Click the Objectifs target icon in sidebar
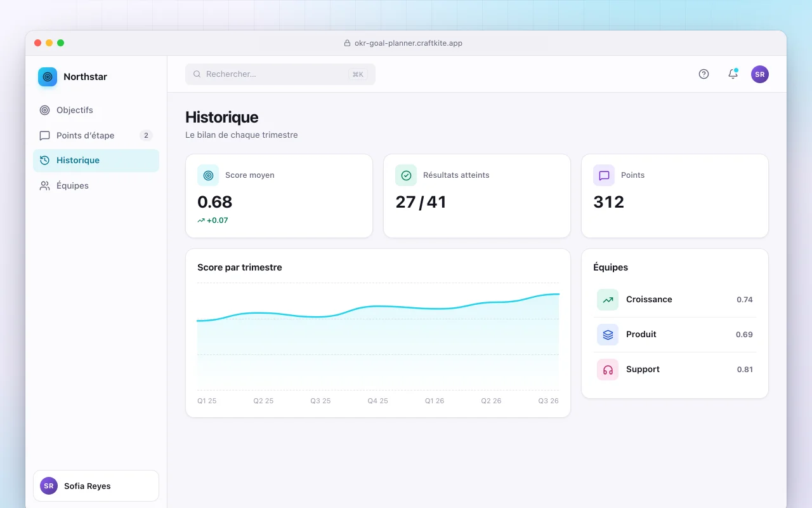This screenshot has height=508, width=812. (44, 110)
